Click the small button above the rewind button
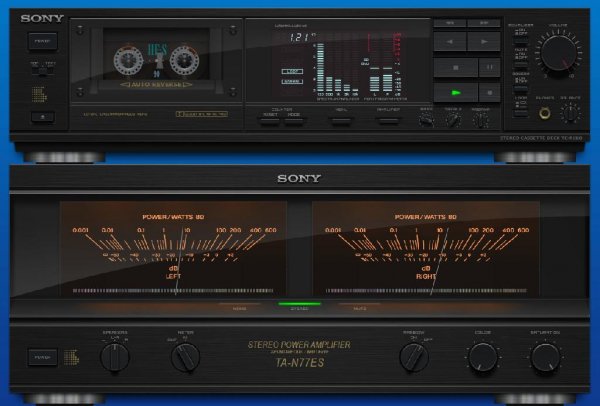 (450, 23)
